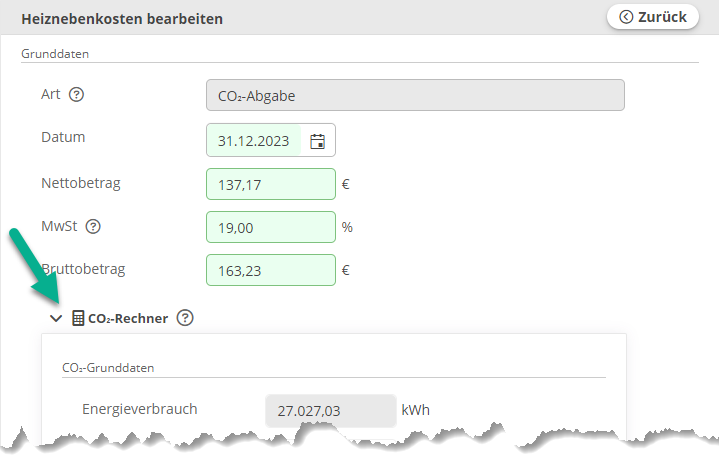Click the CO₂-Rechner section heading

click(128, 319)
